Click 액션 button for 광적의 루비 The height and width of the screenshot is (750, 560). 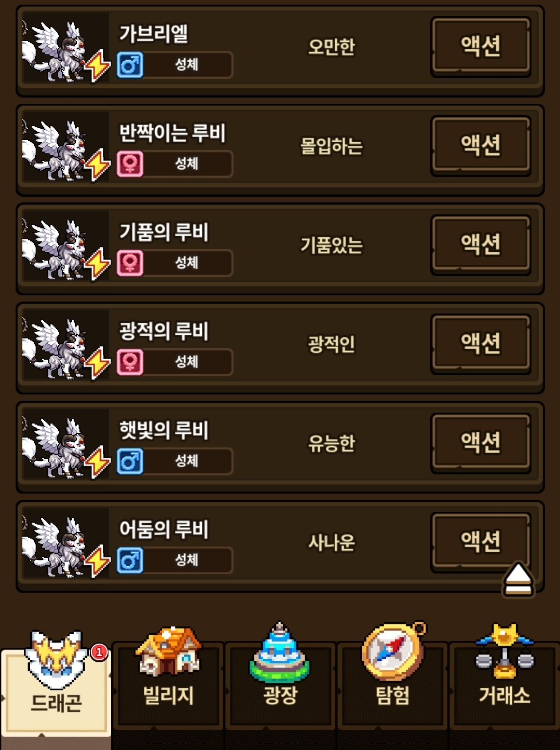481,344
